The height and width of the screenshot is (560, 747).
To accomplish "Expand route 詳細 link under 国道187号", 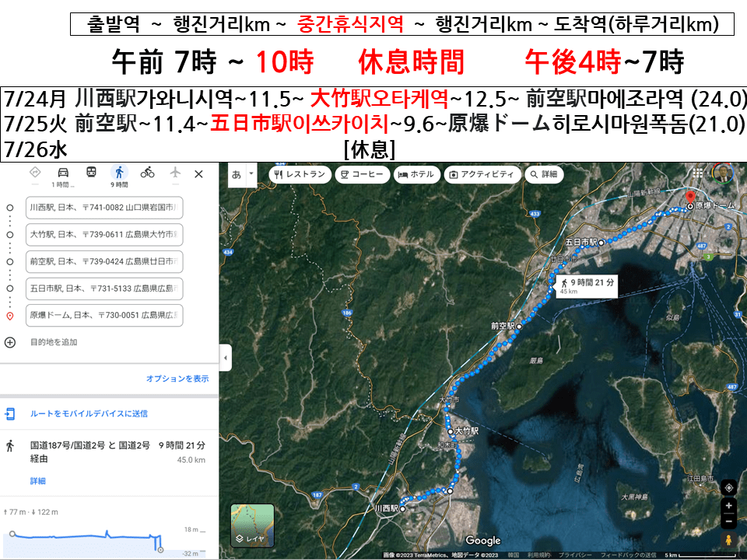I will (x=37, y=481).
